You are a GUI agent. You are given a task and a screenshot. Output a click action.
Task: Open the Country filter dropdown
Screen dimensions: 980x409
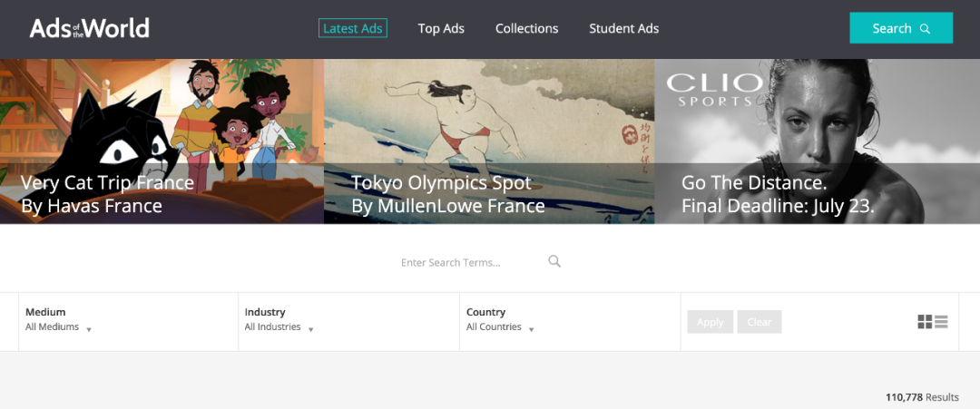(500, 319)
